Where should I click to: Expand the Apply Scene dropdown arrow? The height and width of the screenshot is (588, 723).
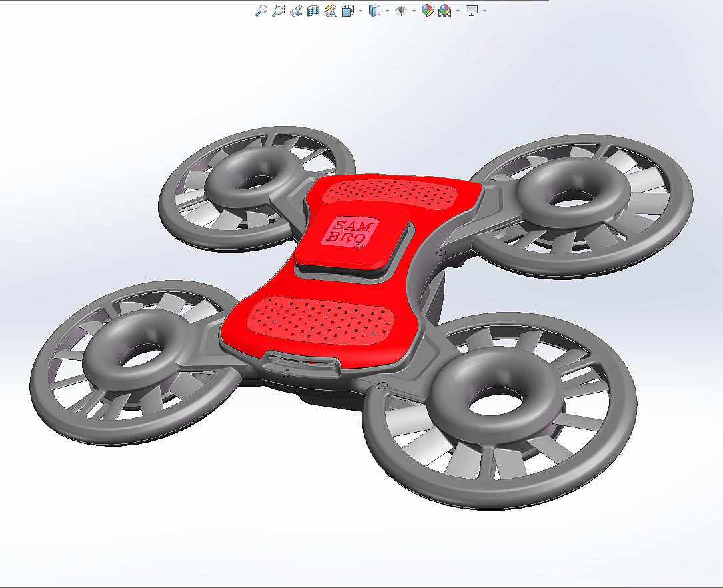[458, 11]
